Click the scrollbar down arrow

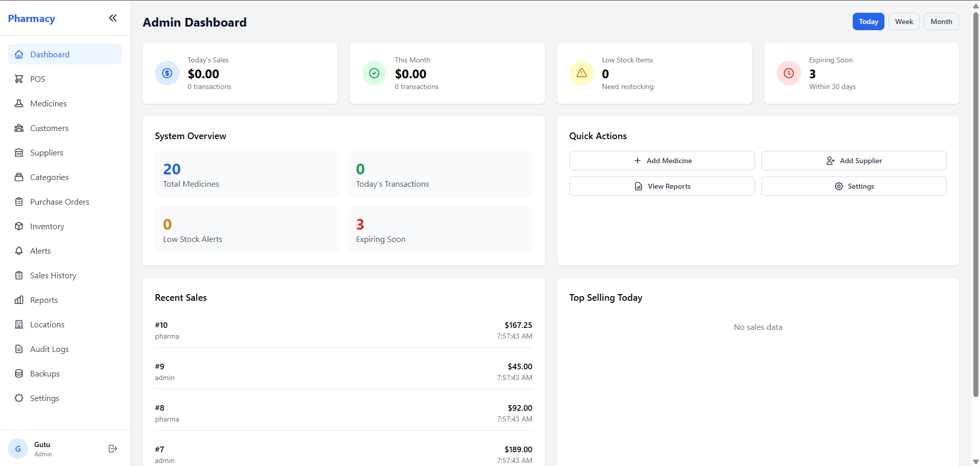(975, 461)
